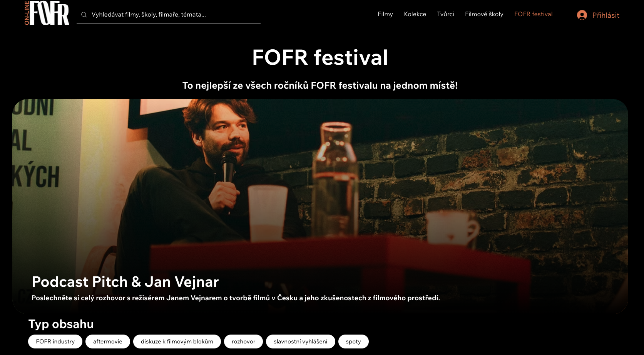Toggle the rozhovor content tag
The width and height of the screenshot is (644, 355).
coord(243,342)
